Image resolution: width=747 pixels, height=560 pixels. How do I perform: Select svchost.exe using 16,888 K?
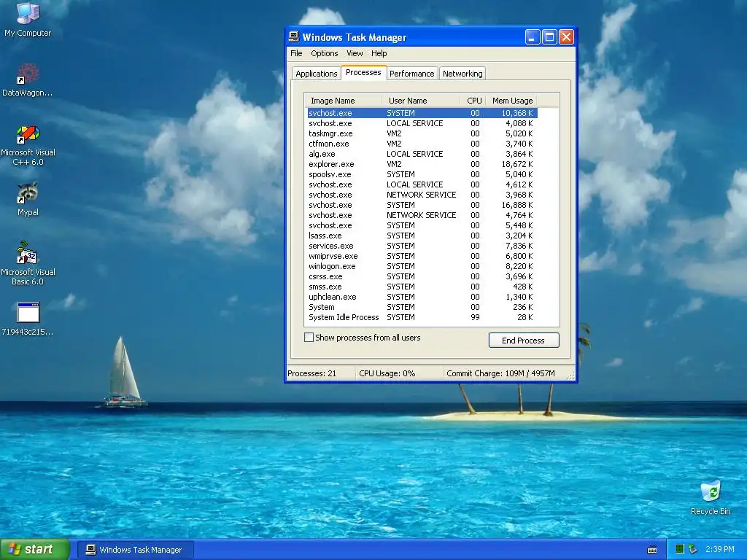[422, 205]
